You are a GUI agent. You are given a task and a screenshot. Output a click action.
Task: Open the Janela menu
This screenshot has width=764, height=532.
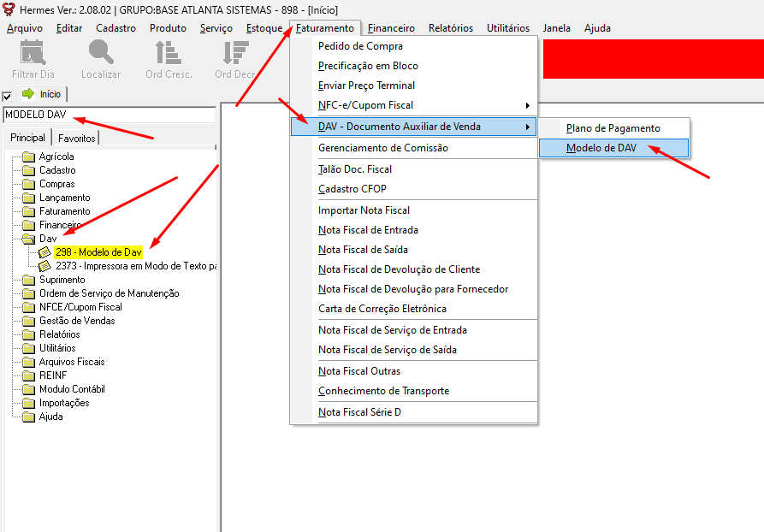tap(556, 28)
